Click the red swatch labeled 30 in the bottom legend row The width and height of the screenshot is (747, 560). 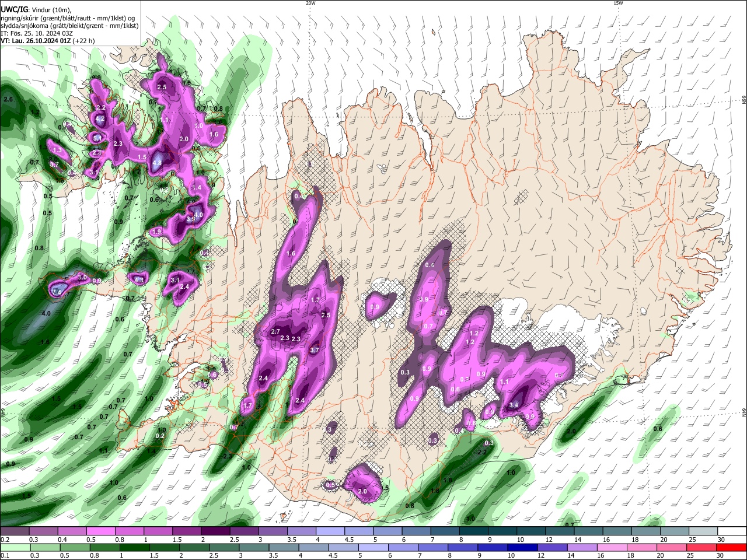731,547
